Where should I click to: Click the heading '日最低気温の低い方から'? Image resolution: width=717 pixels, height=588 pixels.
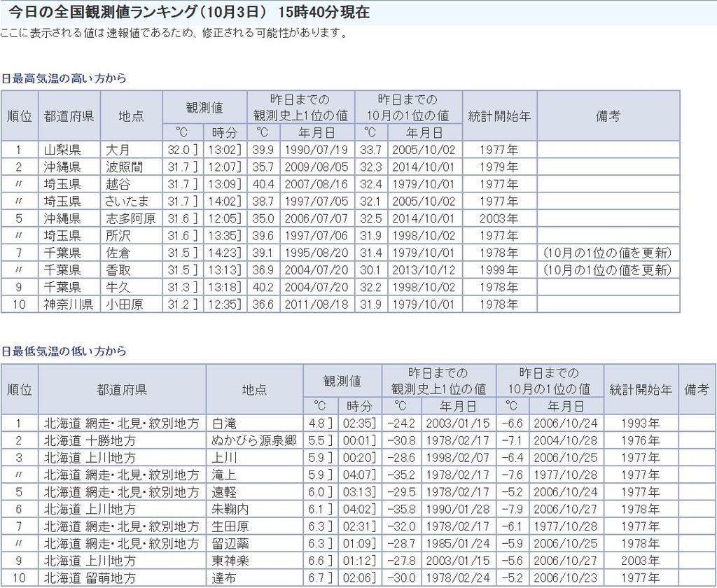pos(64,351)
